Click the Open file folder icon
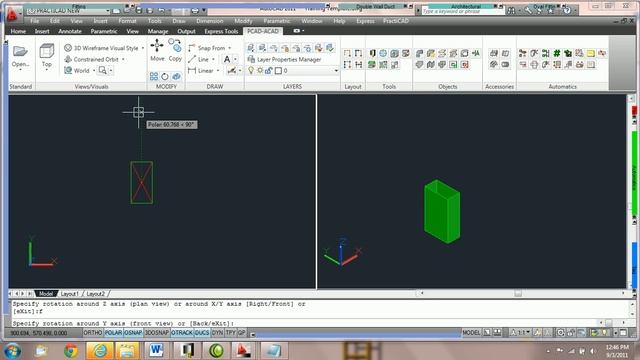 20,51
